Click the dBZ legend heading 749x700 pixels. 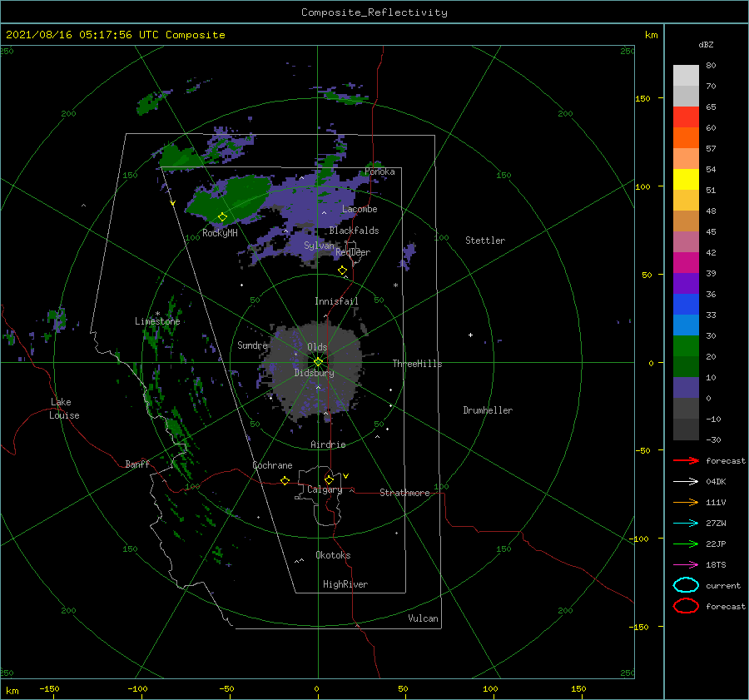point(706,44)
